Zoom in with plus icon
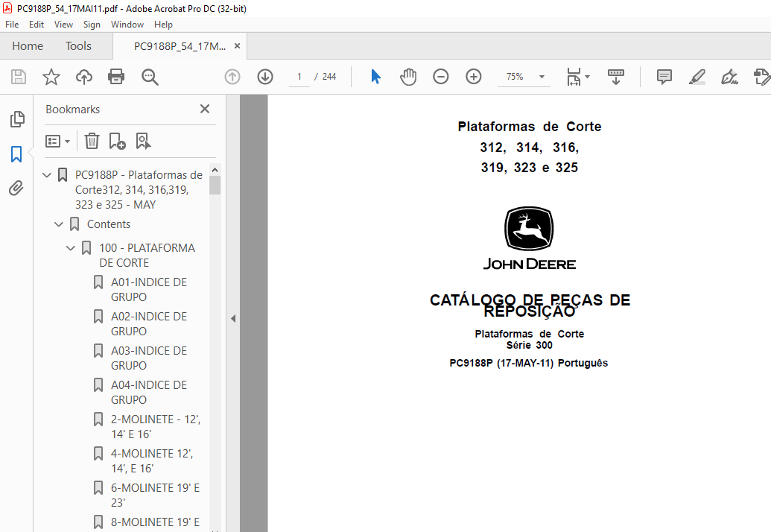This screenshot has height=532, width=771. pos(474,77)
